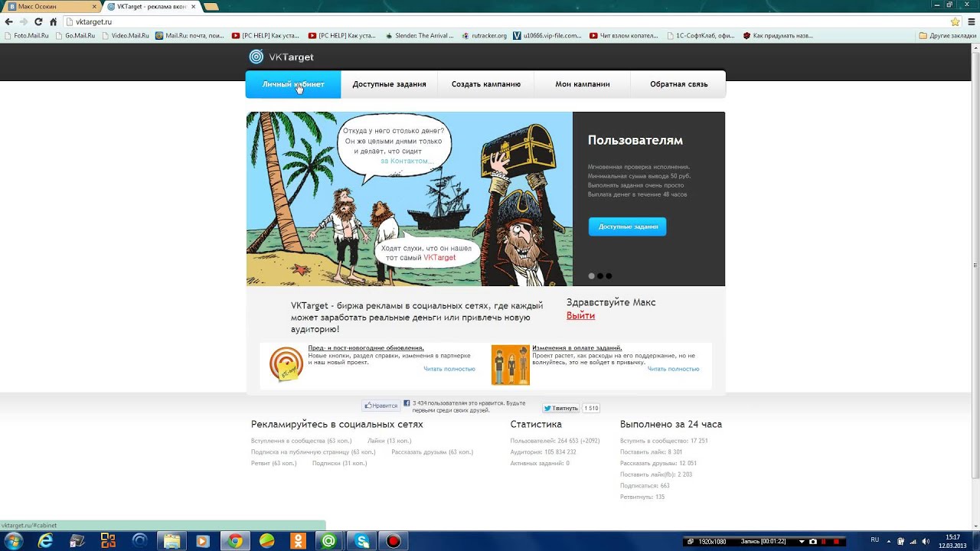
Task: Open the Обратная связь tab
Action: point(678,84)
